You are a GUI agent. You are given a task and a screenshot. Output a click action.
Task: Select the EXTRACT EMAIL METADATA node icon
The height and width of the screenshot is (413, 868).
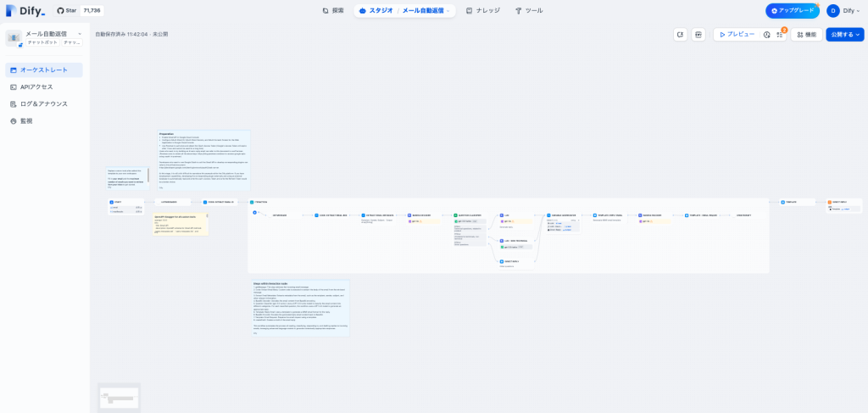click(x=364, y=215)
